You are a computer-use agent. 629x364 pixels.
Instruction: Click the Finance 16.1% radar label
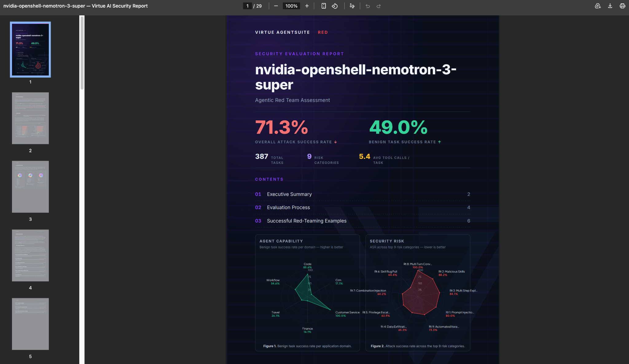coord(307,330)
